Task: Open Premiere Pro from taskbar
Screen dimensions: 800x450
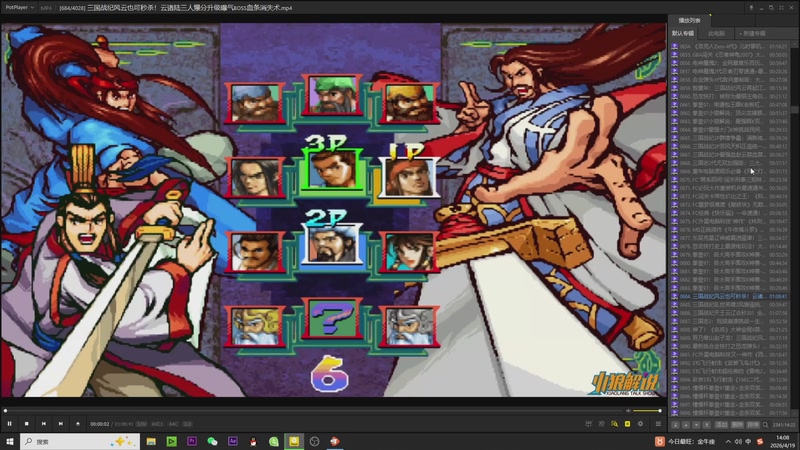Action: 192,441
